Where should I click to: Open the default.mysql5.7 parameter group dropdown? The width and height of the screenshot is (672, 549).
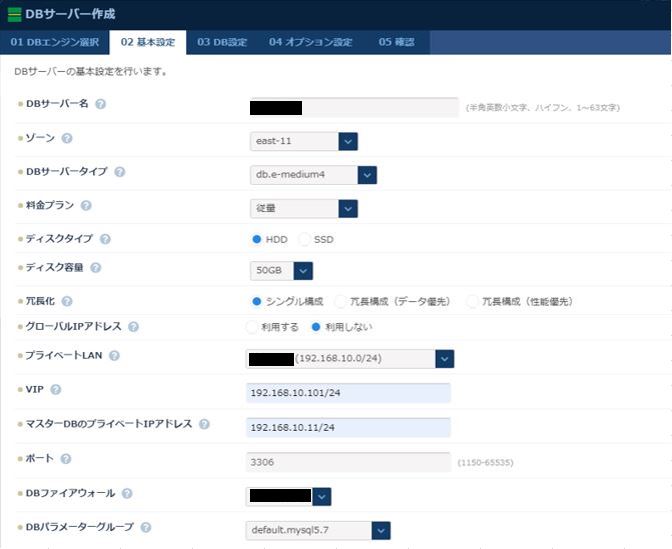[318, 531]
